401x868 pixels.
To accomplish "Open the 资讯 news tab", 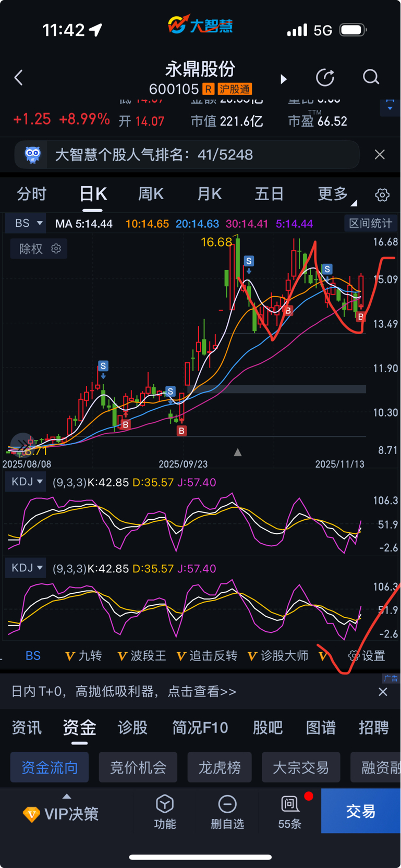I will 27,727.
